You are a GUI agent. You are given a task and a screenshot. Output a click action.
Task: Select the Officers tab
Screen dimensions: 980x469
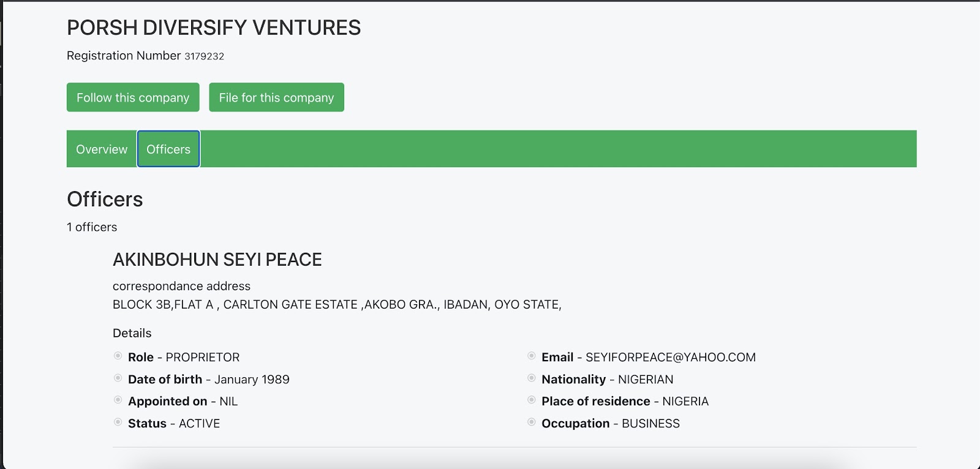coord(168,149)
